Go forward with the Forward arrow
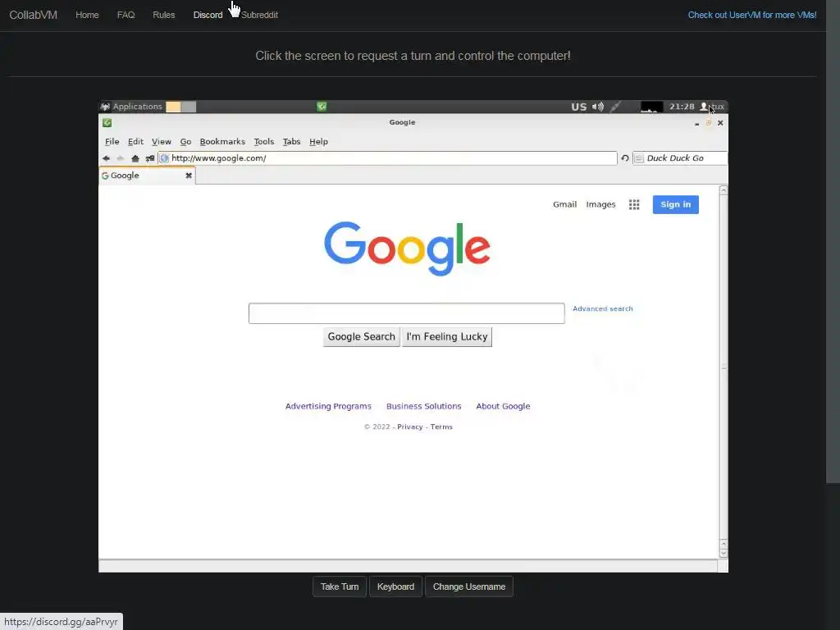Image resolution: width=840 pixels, height=630 pixels. [121, 158]
